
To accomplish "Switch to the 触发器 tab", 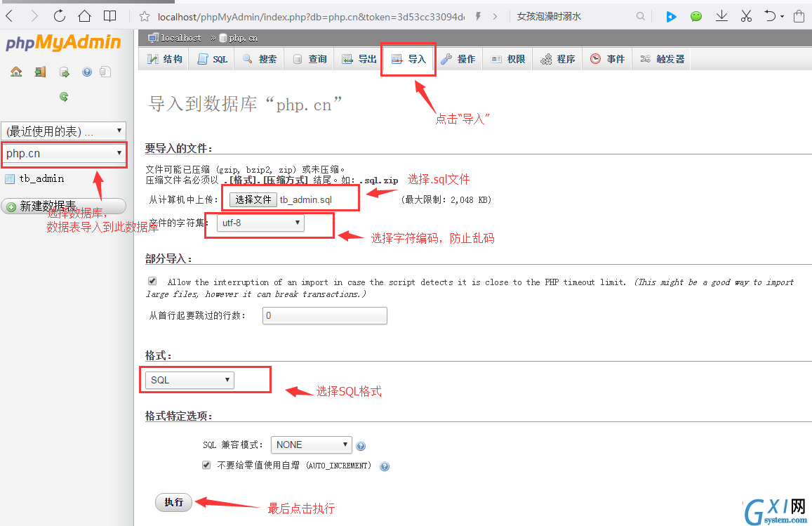I will click(663, 59).
